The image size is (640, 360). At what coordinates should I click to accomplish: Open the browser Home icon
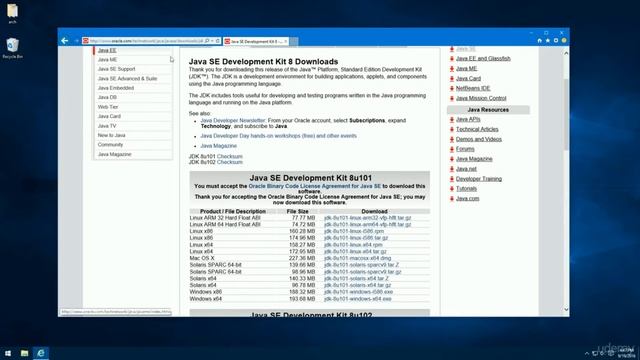540,40
